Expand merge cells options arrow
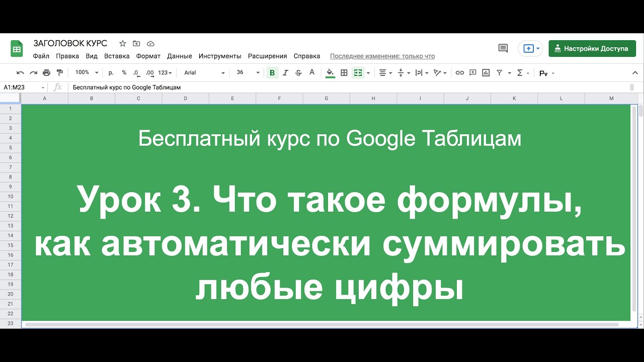 click(x=368, y=73)
